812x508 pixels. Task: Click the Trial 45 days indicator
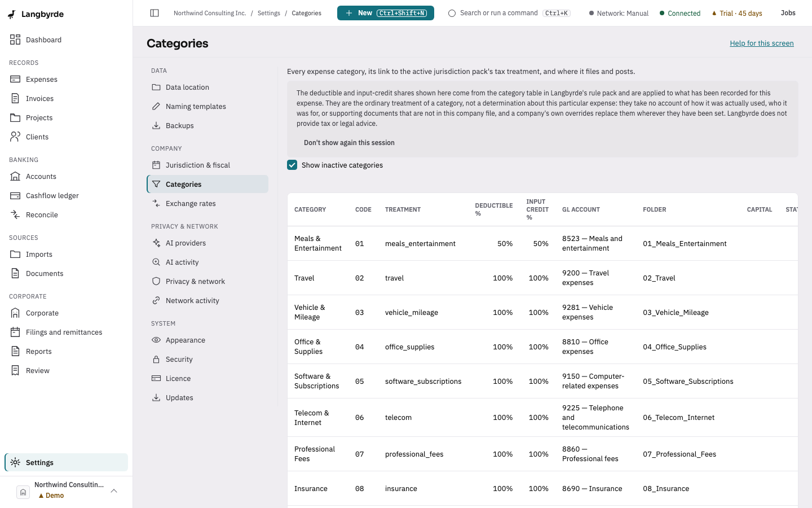point(737,13)
